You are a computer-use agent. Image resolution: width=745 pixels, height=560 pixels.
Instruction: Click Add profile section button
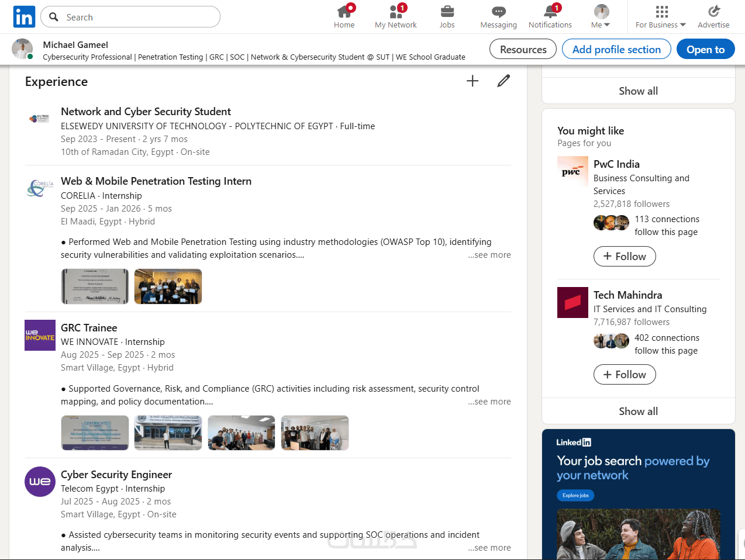point(616,50)
